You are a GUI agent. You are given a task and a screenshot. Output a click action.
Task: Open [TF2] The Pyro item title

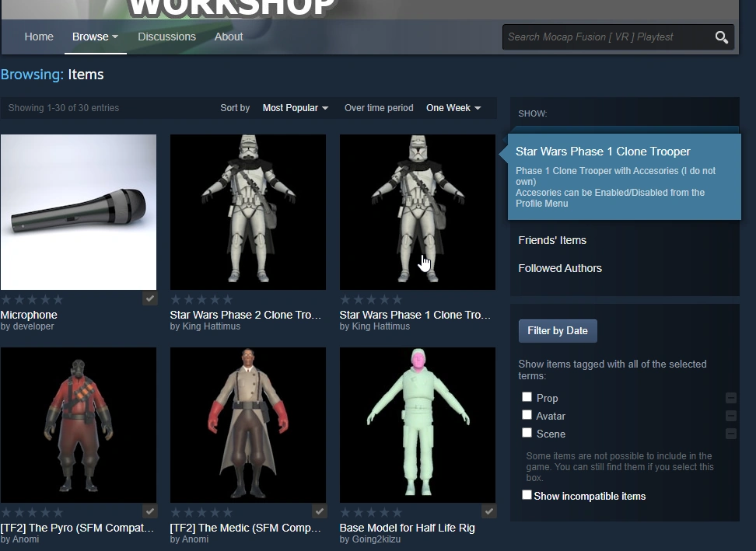pos(77,528)
